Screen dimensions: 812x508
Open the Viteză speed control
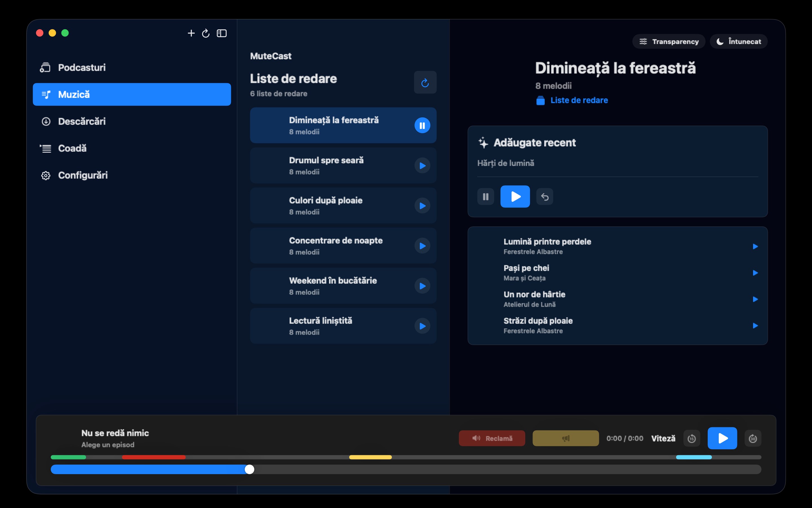click(663, 438)
